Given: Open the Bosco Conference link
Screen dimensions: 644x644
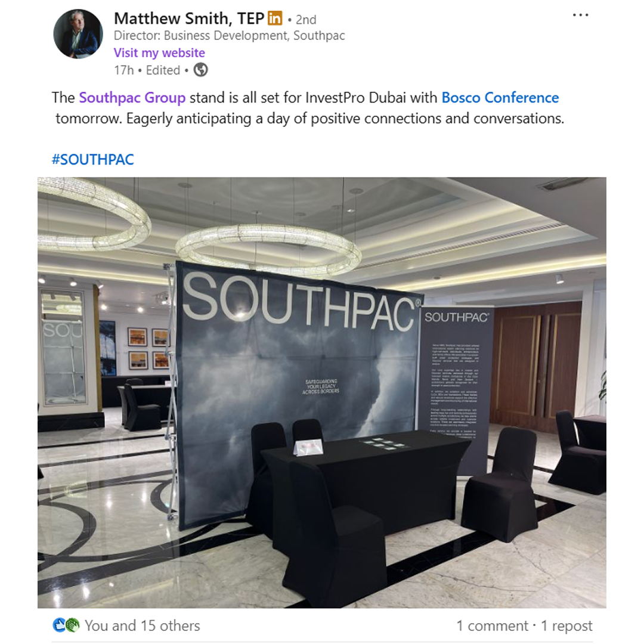Looking at the screenshot, I should (x=500, y=98).
